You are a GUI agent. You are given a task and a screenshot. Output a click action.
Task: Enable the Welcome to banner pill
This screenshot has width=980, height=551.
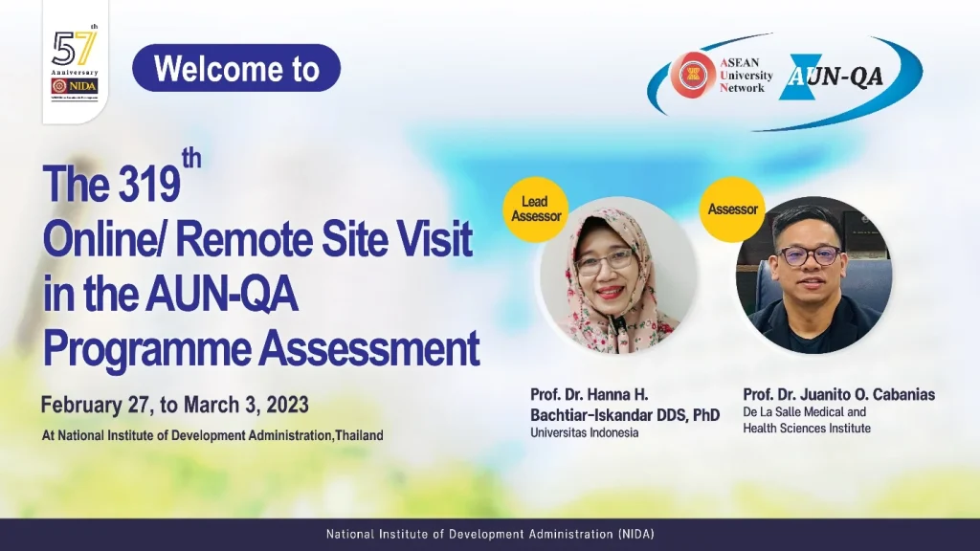[x=237, y=68]
